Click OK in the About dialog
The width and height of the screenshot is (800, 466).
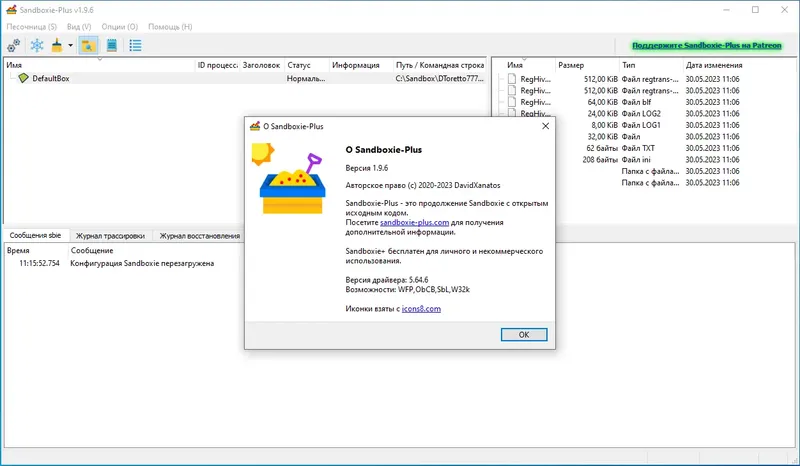(x=524, y=335)
